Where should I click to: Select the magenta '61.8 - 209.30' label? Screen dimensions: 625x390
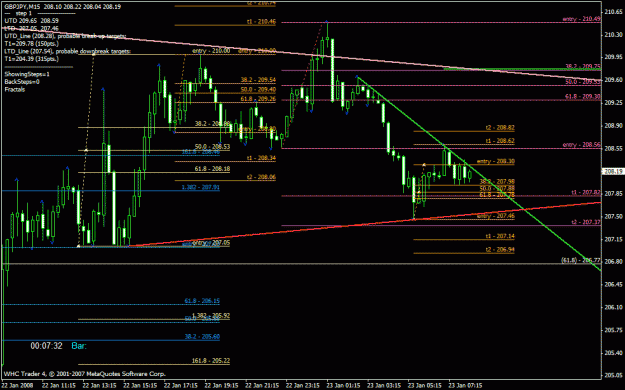[x=583, y=96]
